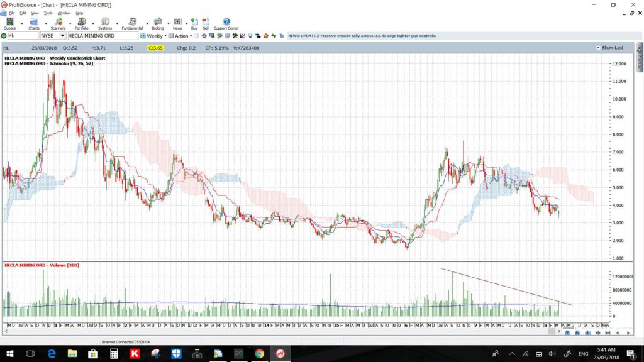Open the Calculator from the taskbar
The height and width of the screenshot is (362, 644).
click(114, 353)
